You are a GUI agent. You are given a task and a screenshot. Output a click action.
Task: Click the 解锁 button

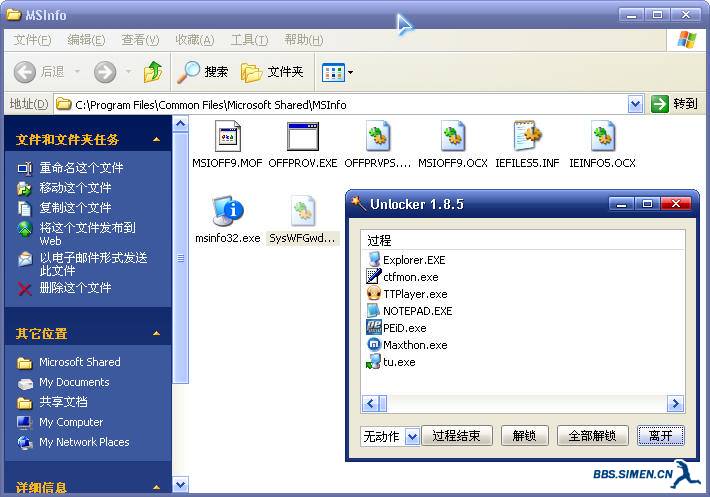tap(524, 436)
